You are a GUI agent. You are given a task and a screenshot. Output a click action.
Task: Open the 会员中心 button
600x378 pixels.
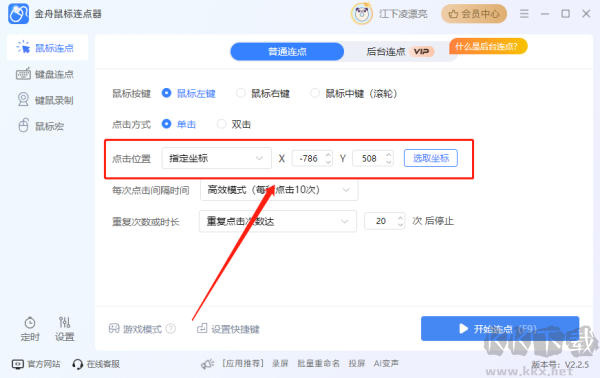point(474,14)
